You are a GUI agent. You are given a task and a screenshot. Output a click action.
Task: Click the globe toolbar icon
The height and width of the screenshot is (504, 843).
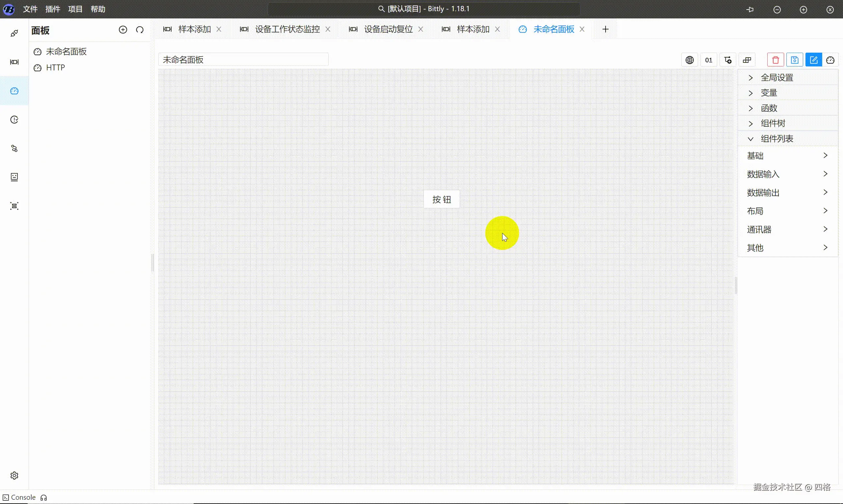[x=690, y=60]
